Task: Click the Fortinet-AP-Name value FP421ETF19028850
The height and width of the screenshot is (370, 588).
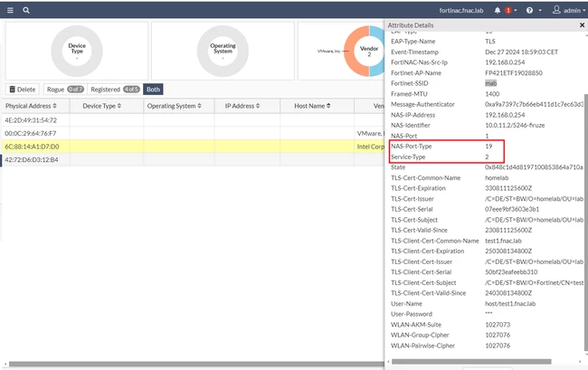Action: (514, 72)
